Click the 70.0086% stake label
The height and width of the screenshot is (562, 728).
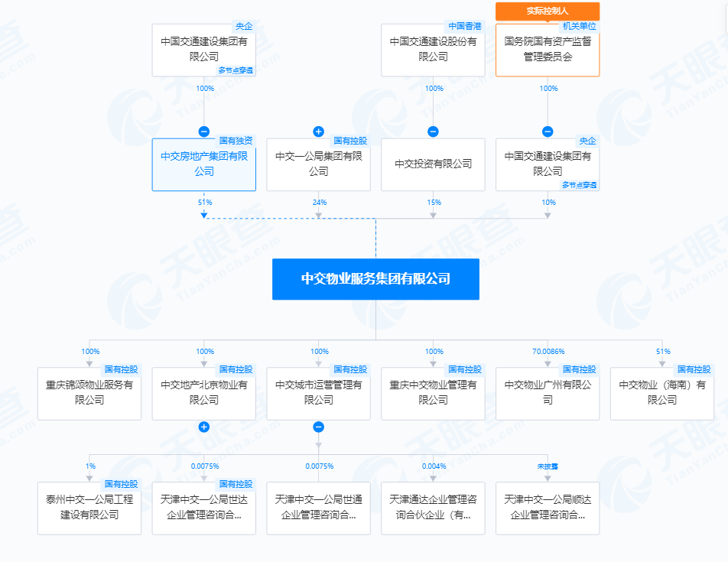(548, 352)
